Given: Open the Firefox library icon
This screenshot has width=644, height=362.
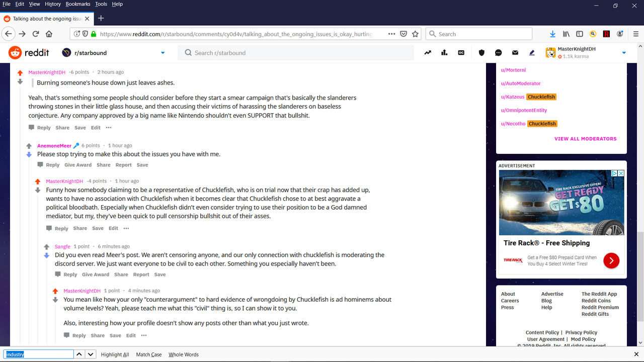Looking at the screenshot, I should pos(566,34).
